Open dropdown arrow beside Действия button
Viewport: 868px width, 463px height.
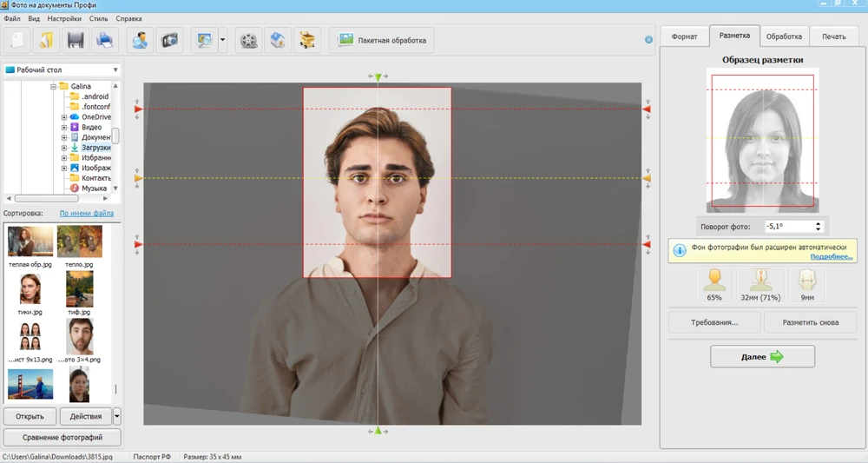pyautogui.click(x=117, y=416)
